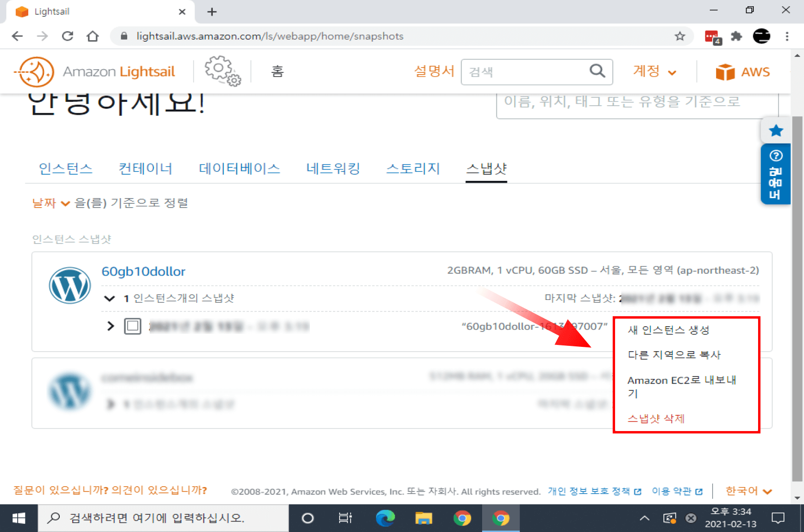The height and width of the screenshot is (532, 804).
Task: Choose Amazon EC2로 내보내기 menu item
Action: coord(682,387)
